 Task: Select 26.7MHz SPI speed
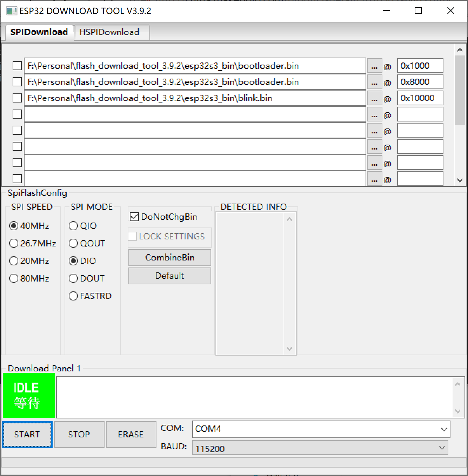tap(33, 243)
